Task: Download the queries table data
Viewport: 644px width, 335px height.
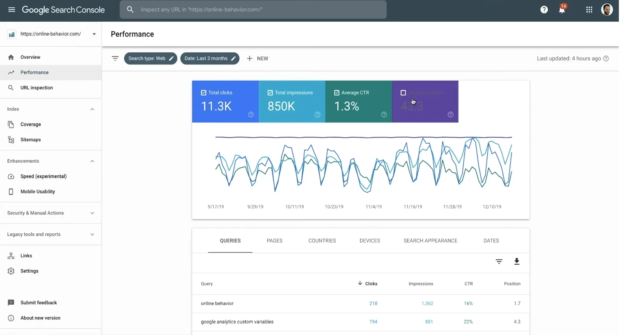Action: click(516, 261)
